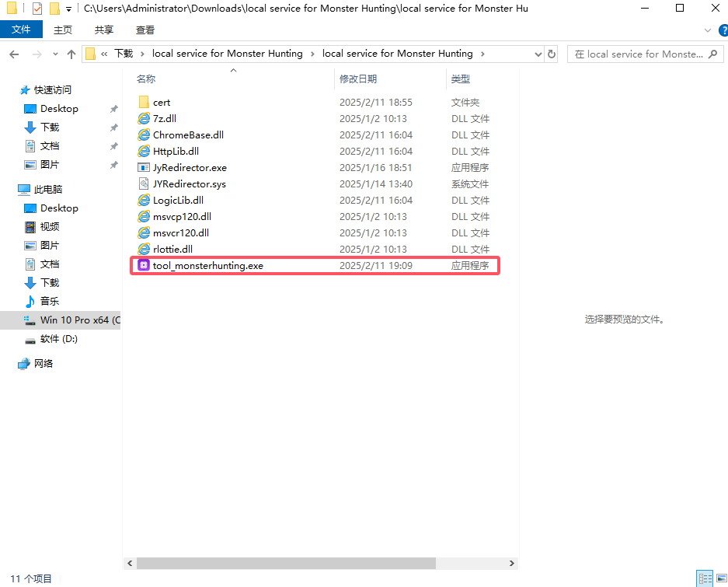The image size is (728, 587).
Task: Open the 查看 ribbon tab
Action: coord(145,30)
